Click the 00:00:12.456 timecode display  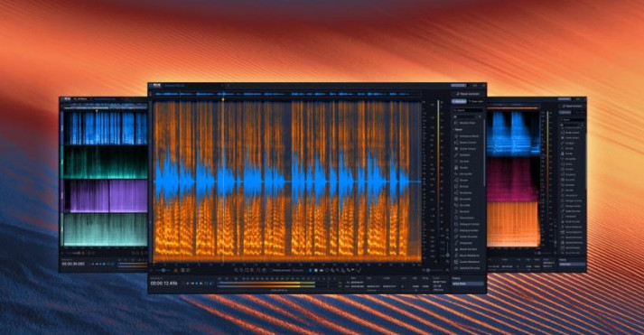(x=163, y=284)
